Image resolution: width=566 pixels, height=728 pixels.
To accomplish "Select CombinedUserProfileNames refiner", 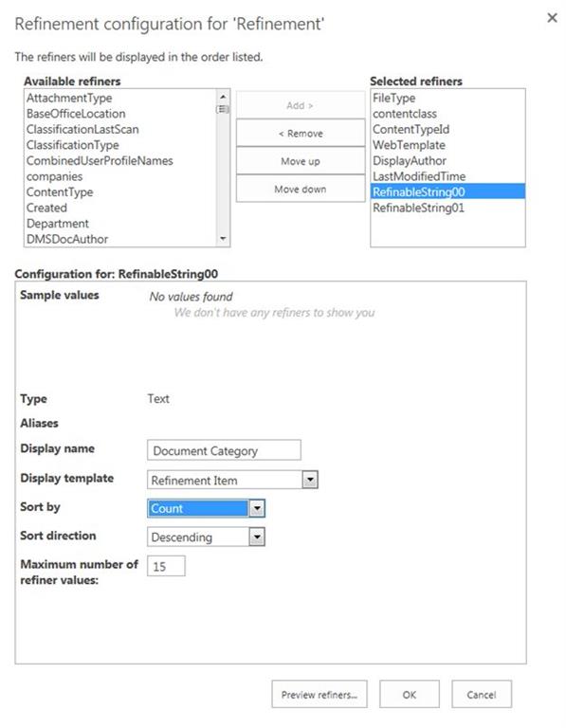I will (x=120, y=161).
